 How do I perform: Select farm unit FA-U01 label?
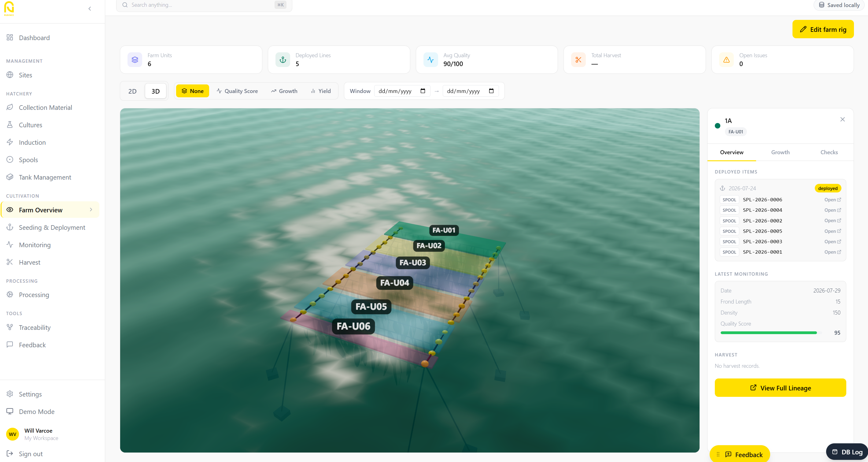(444, 230)
